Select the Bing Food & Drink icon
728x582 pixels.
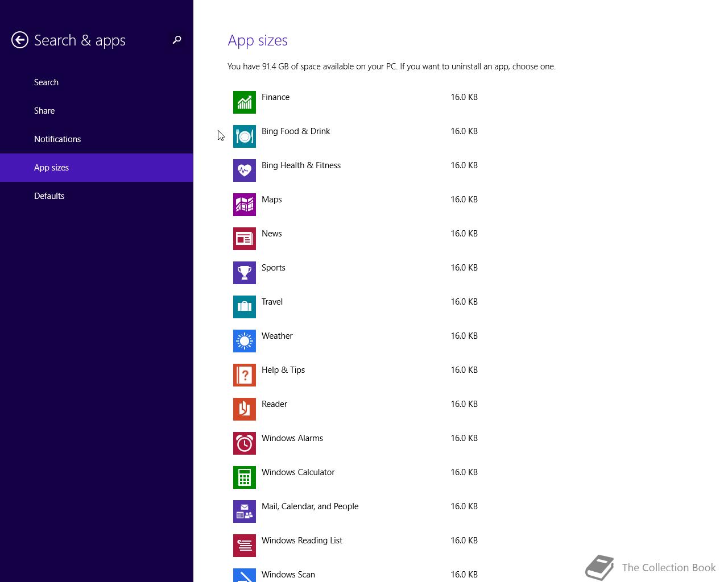(x=245, y=136)
